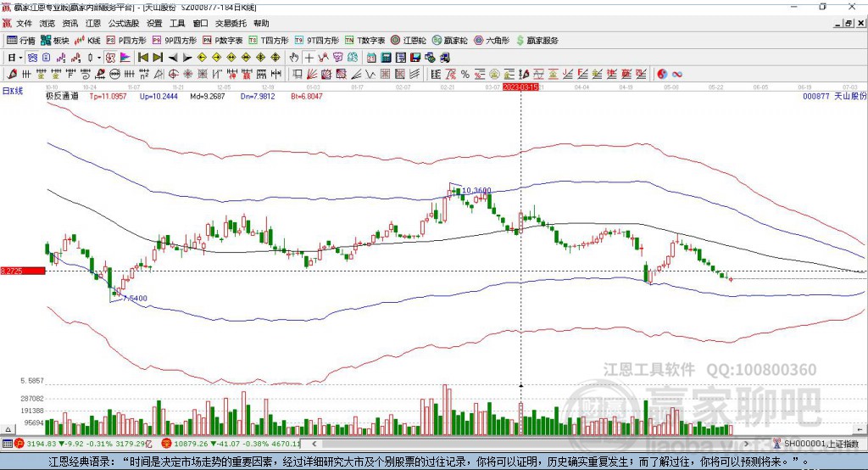Jump to last bar icon
868x470 pixels.
click(x=158, y=58)
